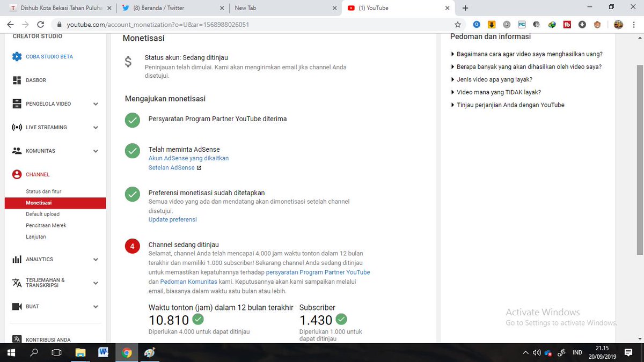Click the Analytics bar chart icon
This screenshot has width=644, height=362.
point(17,260)
